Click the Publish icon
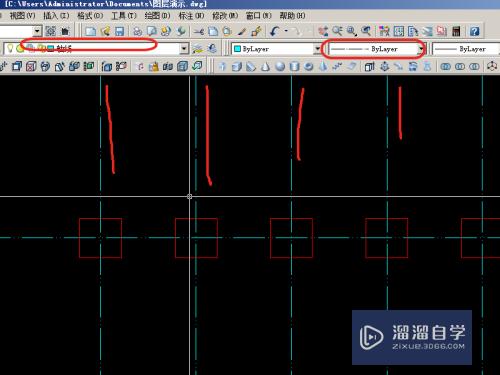500x375 pixels. pyautogui.click(x=166, y=31)
